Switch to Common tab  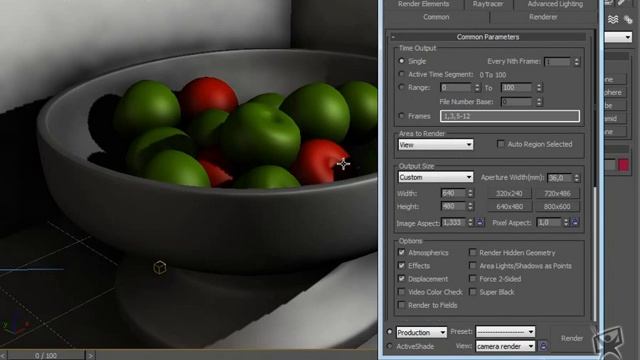[x=436, y=17]
